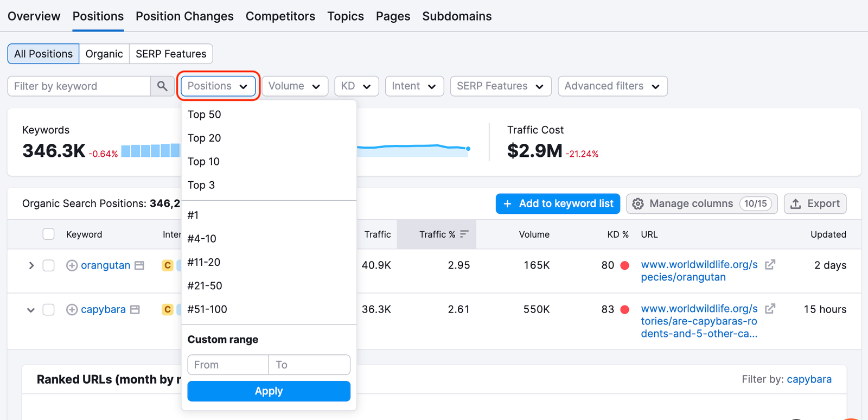Screen dimensions: 868x420
Task: Click the plus icon beside capybara keyword
Action: pyautogui.click(x=72, y=309)
